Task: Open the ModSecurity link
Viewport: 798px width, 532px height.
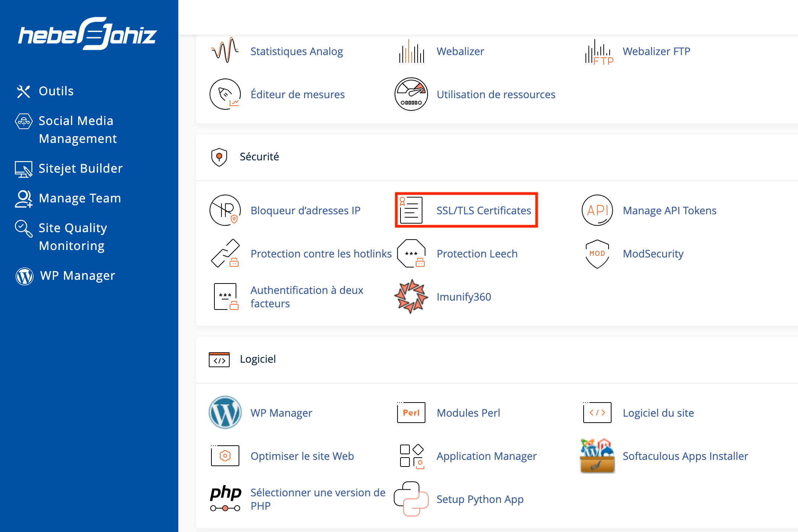Action: [x=653, y=253]
